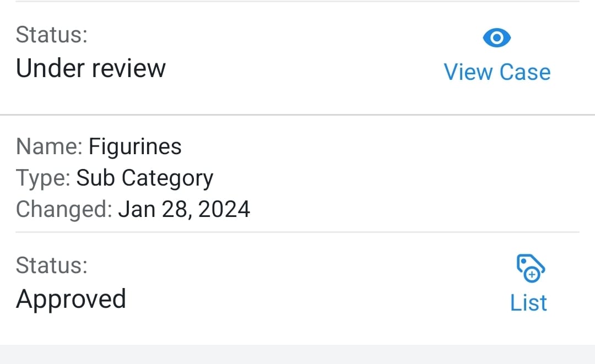Click the Changed label in Figurines card
595x364 pixels.
(64, 209)
